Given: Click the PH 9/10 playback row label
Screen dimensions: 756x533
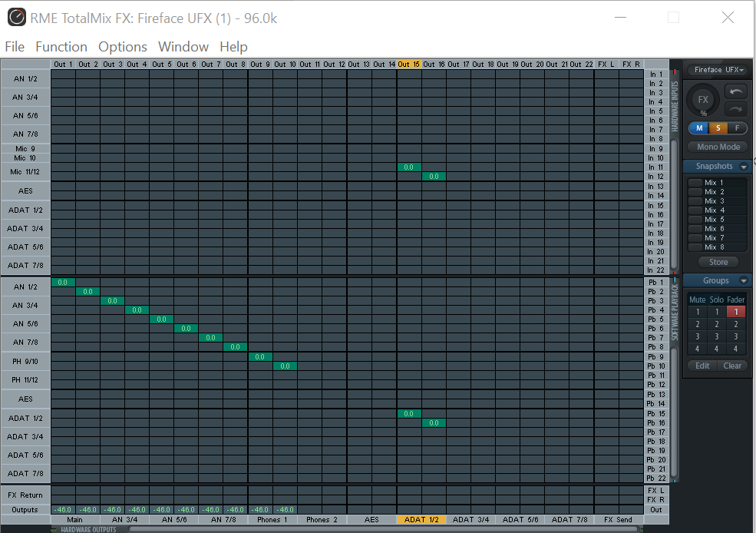Looking at the screenshot, I should click(x=25, y=361).
